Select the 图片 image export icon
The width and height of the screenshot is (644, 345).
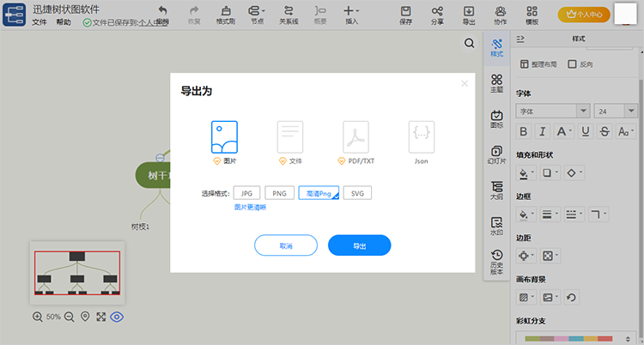pyautogui.click(x=224, y=136)
